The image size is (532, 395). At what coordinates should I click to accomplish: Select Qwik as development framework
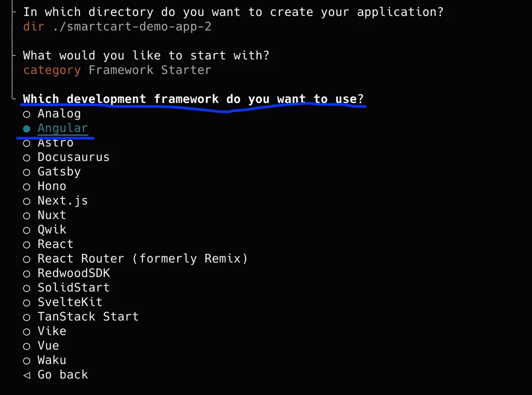[x=45, y=230]
